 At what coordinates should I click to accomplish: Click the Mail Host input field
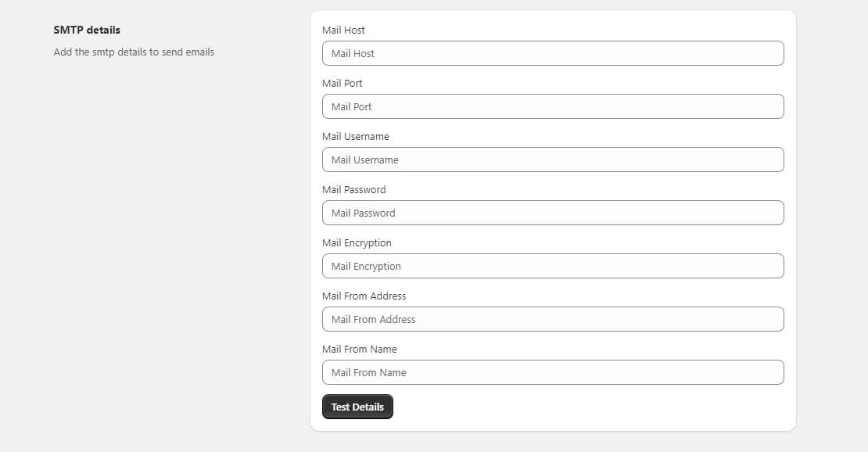552,53
